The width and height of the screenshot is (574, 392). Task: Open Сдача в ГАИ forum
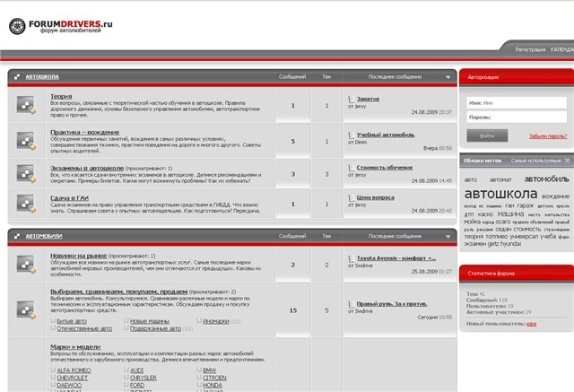click(70, 198)
